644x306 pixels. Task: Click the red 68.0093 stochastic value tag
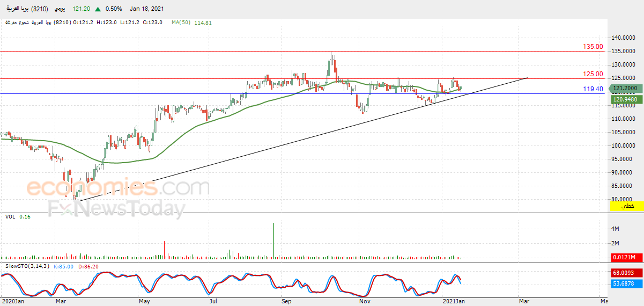click(627, 273)
